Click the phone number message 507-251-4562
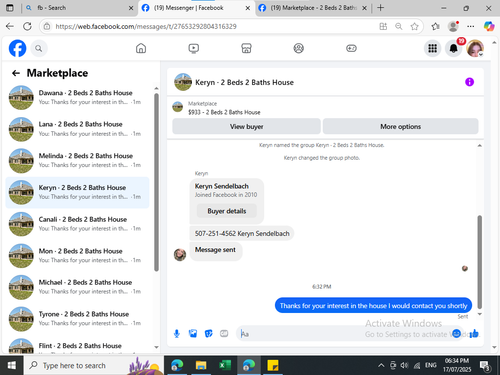500x375 pixels. tap(242, 234)
